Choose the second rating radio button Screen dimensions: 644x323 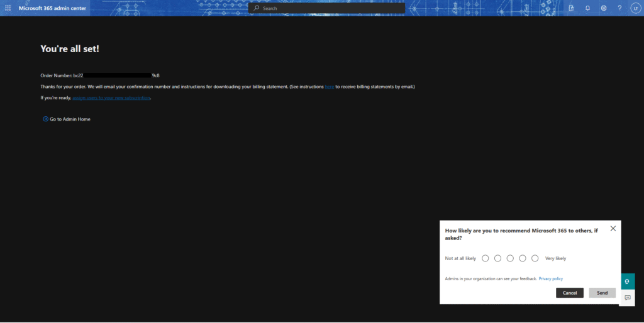[x=497, y=258]
